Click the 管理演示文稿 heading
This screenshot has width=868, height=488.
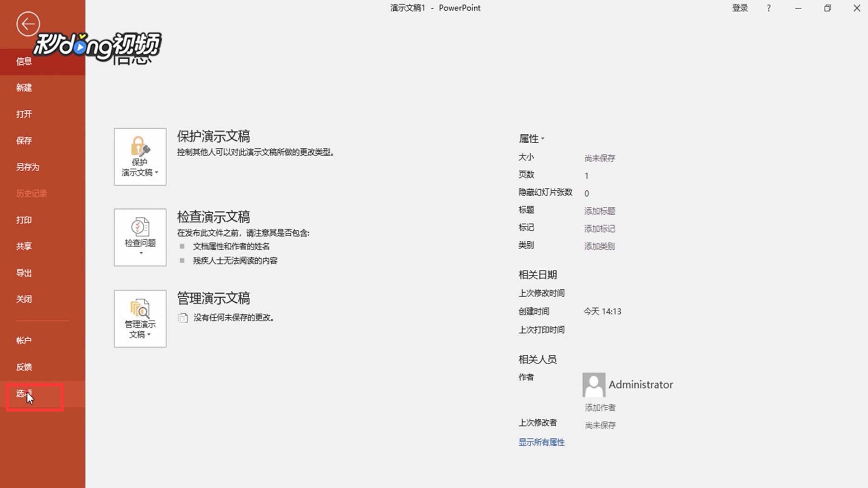(x=213, y=298)
